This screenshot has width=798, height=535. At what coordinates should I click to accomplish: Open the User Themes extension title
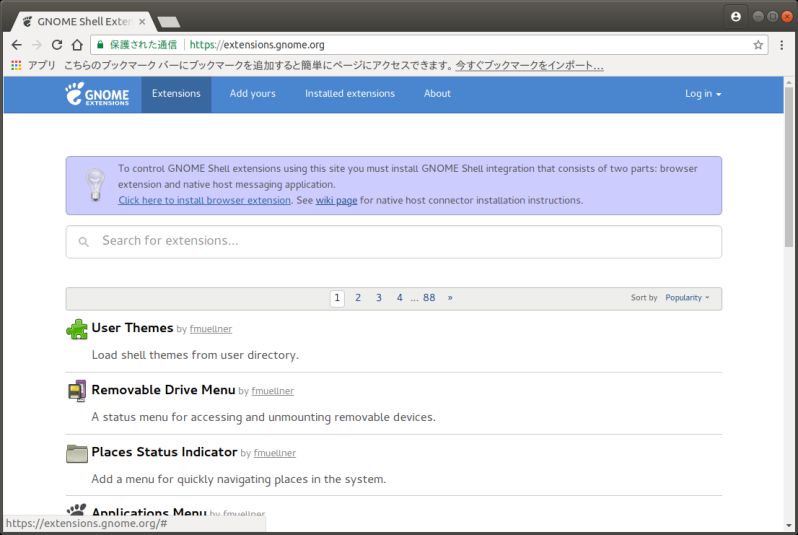click(132, 328)
